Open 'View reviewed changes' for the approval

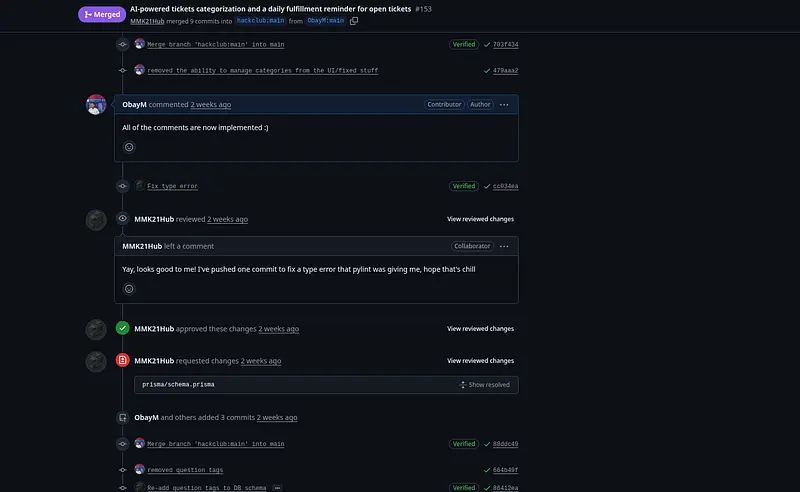480,328
